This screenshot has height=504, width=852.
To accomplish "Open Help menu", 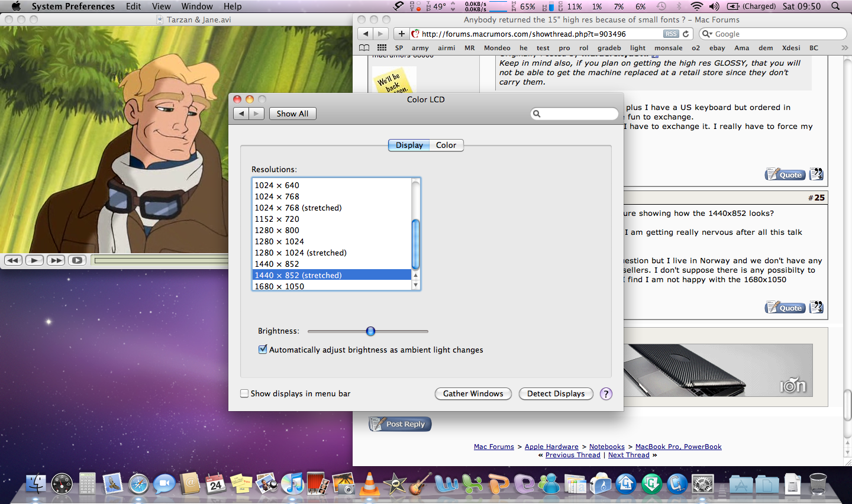I will (x=233, y=6).
